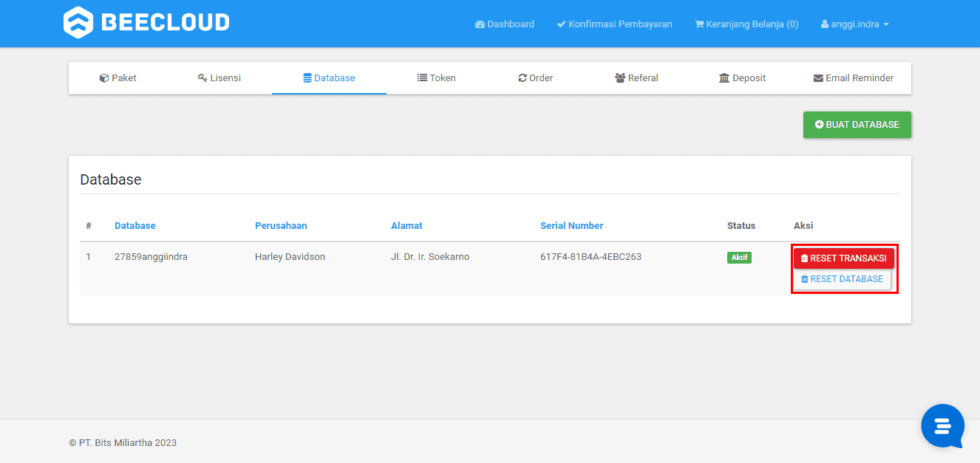Sort by Serial Number column header
The height and width of the screenshot is (463, 980).
point(572,226)
